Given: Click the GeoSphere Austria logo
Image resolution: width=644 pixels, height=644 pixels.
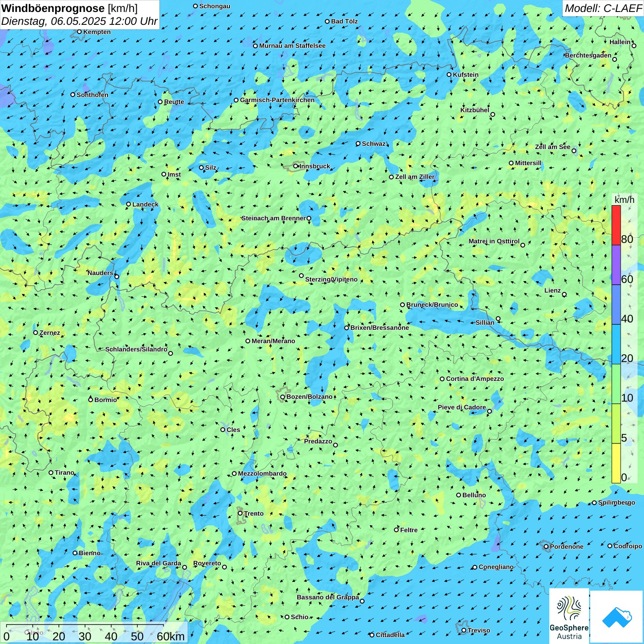Looking at the screenshot, I should click(569, 615).
